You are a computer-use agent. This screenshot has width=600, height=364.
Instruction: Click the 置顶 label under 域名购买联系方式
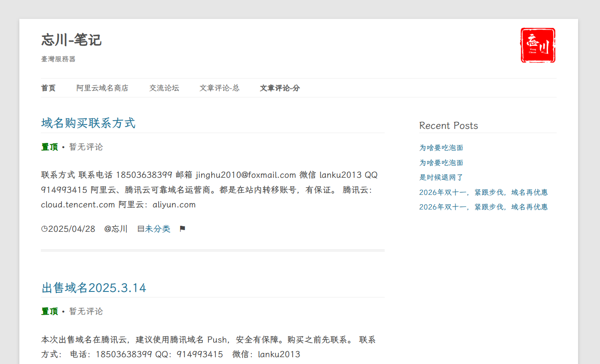tap(49, 147)
